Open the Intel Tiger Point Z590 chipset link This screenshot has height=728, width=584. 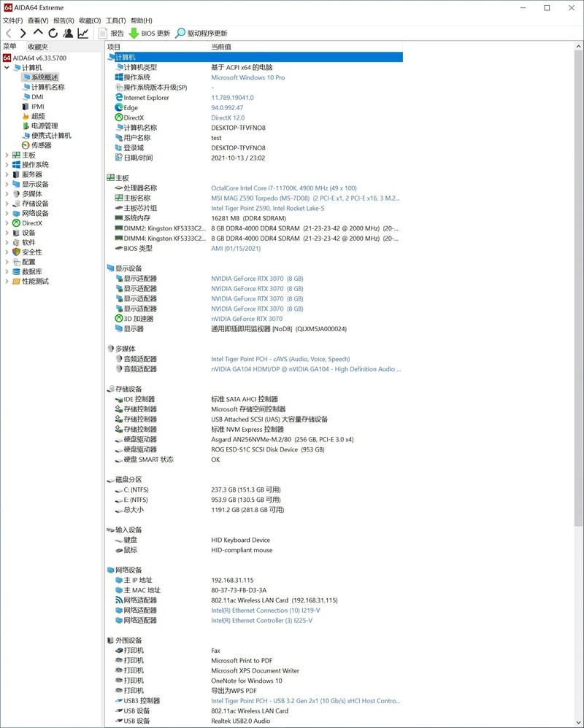268,209
